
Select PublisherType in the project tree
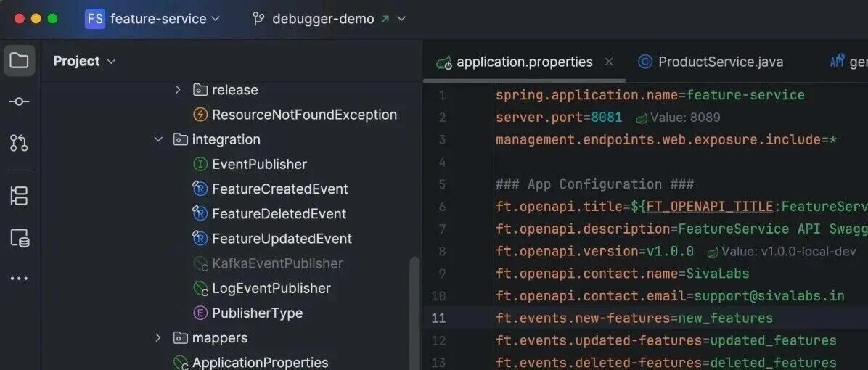258,313
